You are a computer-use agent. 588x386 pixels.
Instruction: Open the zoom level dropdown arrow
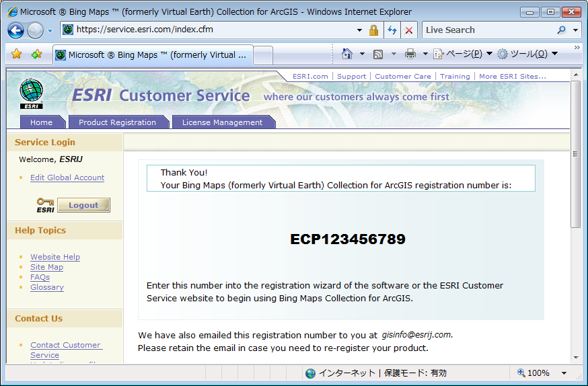click(564, 373)
